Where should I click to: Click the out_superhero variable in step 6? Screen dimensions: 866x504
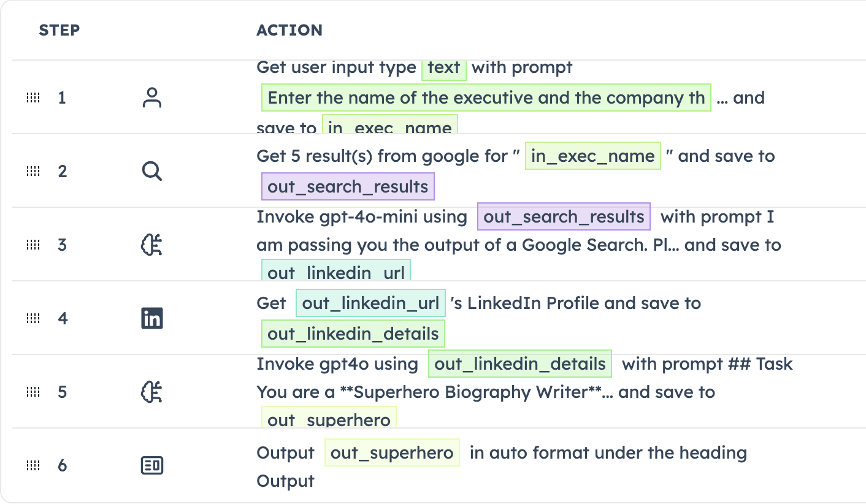[392, 453]
